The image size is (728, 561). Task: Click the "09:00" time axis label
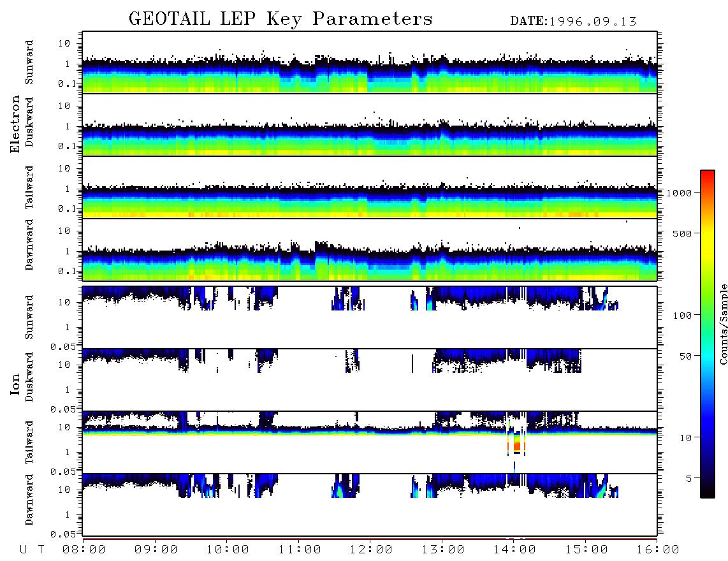pos(156,550)
